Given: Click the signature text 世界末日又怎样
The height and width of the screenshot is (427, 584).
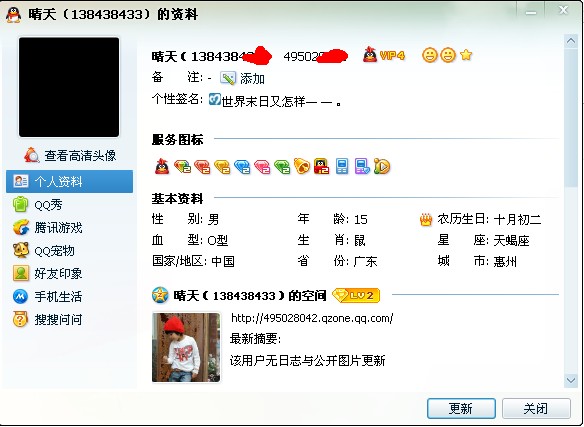Looking at the screenshot, I should 281,101.
